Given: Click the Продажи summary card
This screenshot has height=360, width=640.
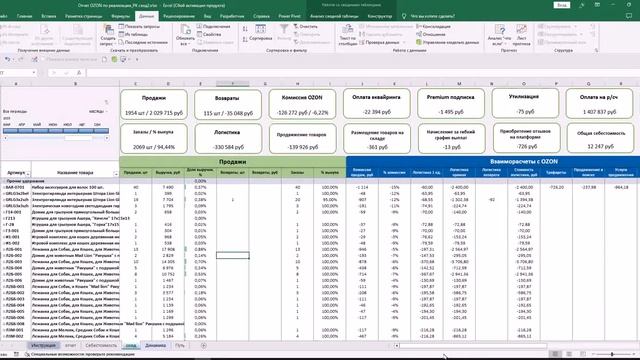Looking at the screenshot, I should 154,104.
